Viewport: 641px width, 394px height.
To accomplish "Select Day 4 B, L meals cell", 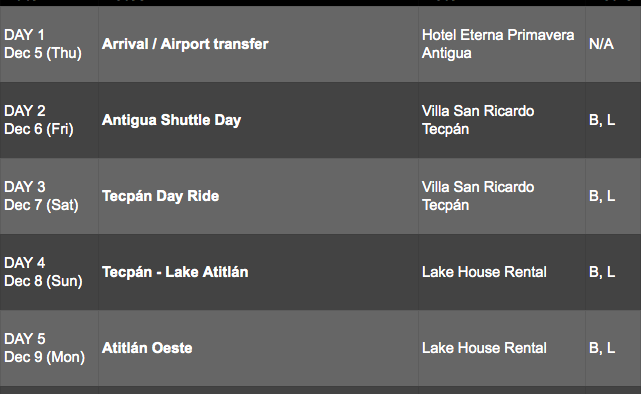I will tap(613, 272).
